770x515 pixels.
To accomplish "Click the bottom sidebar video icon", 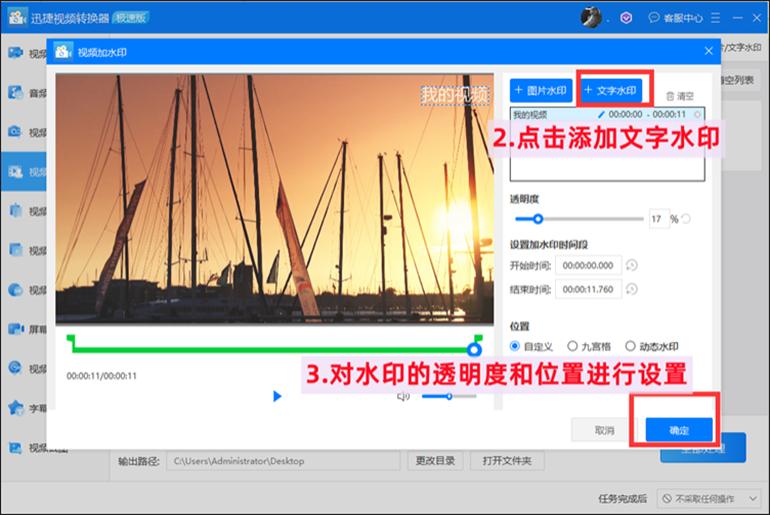I will pos(16,447).
